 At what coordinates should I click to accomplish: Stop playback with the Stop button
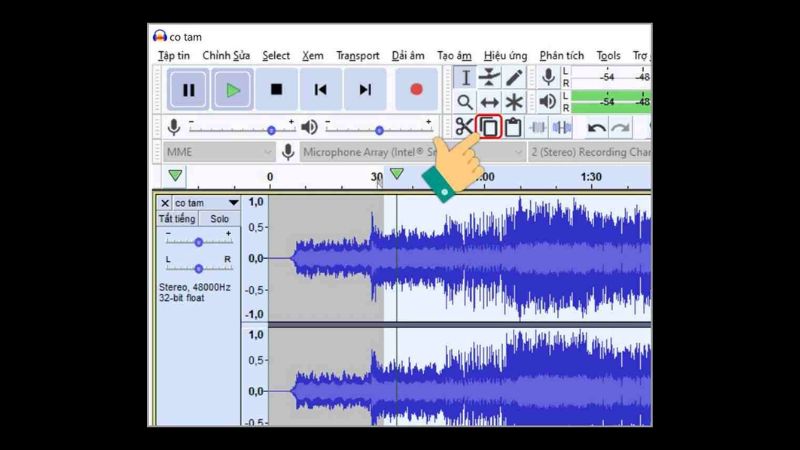pos(277,90)
